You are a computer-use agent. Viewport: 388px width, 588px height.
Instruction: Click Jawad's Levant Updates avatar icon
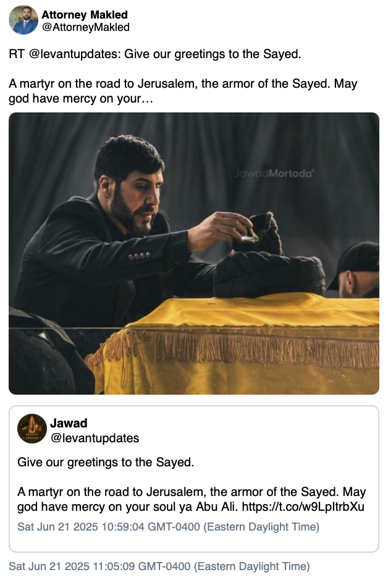(32, 429)
